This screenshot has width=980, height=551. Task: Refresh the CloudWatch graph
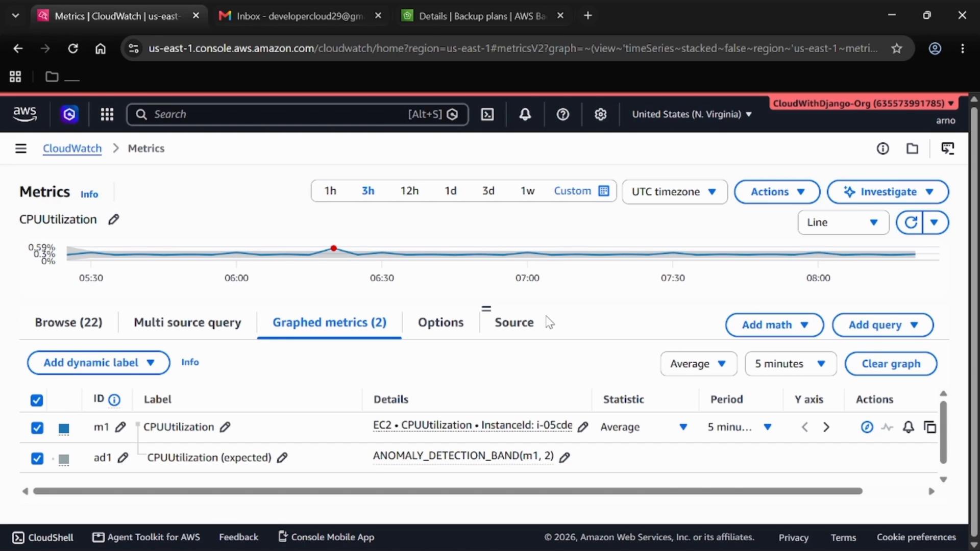pos(910,222)
